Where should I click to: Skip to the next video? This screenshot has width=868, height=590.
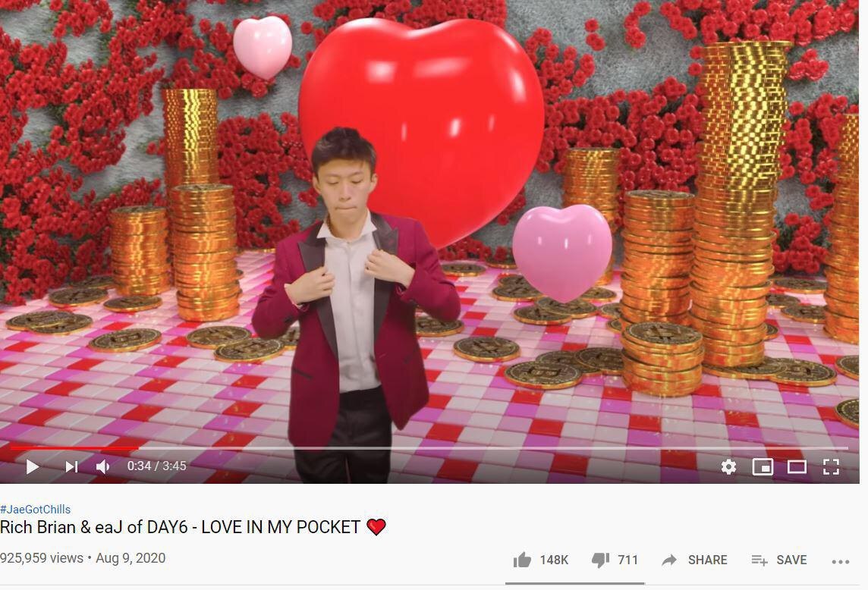(71, 466)
